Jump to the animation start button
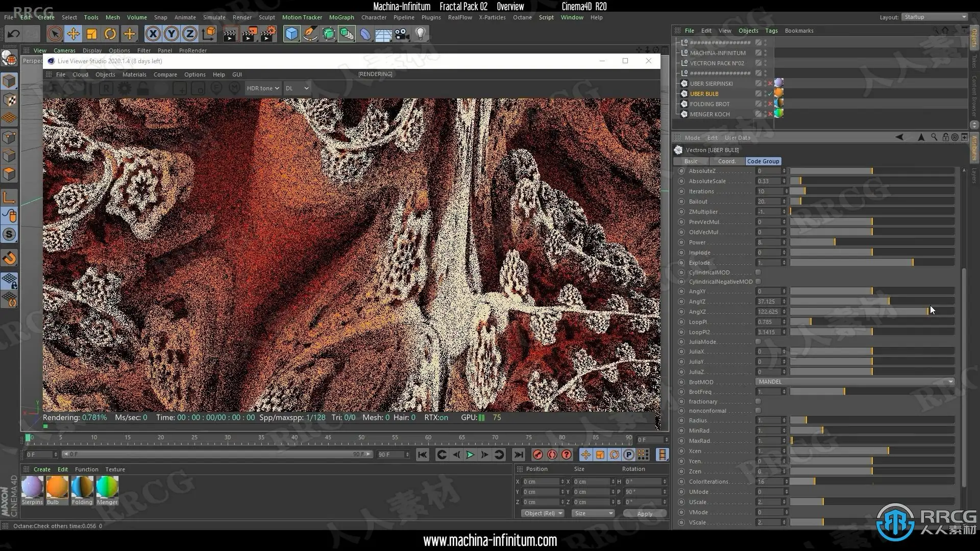The width and height of the screenshot is (980, 551). click(x=422, y=455)
